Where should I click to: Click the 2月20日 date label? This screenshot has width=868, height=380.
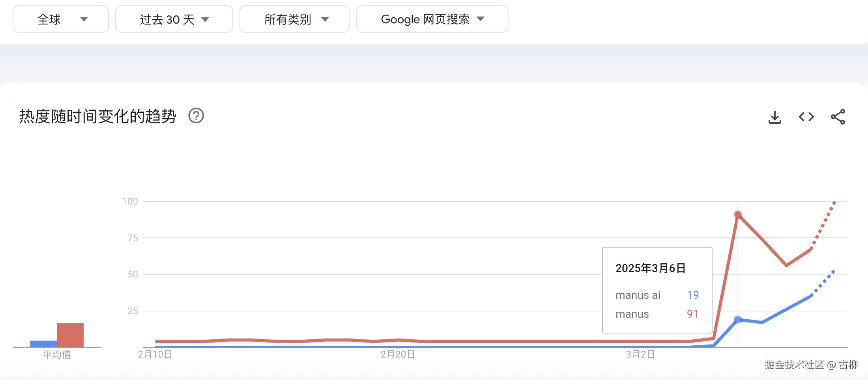pyautogui.click(x=398, y=354)
